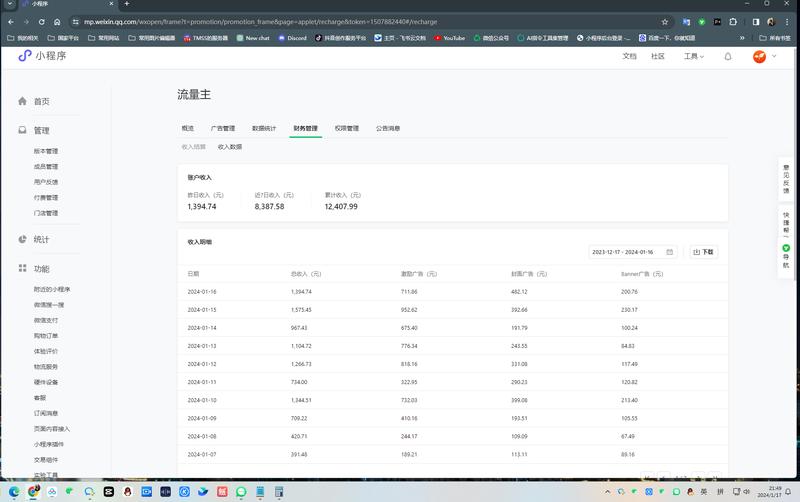This screenshot has width=800, height=502.
Task: Open 微信支付 in the sidebar
Action: tap(46, 320)
